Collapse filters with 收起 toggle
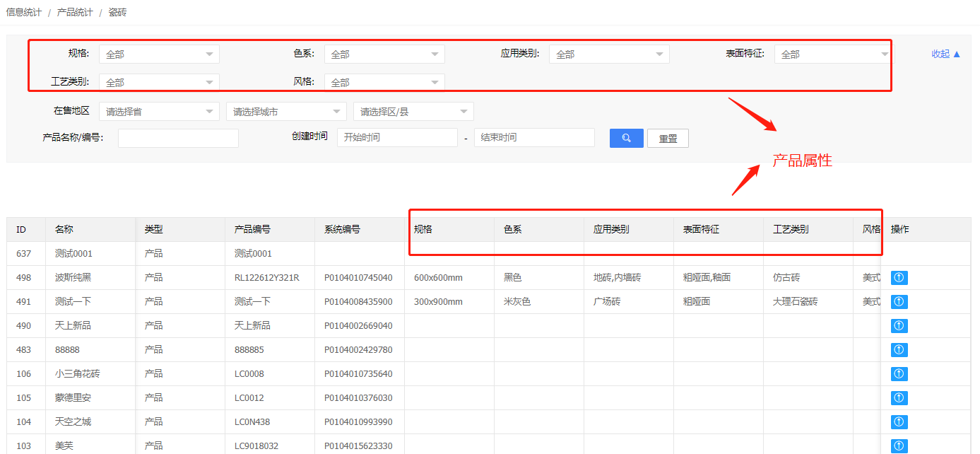980x454 pixels. [945, 54]
